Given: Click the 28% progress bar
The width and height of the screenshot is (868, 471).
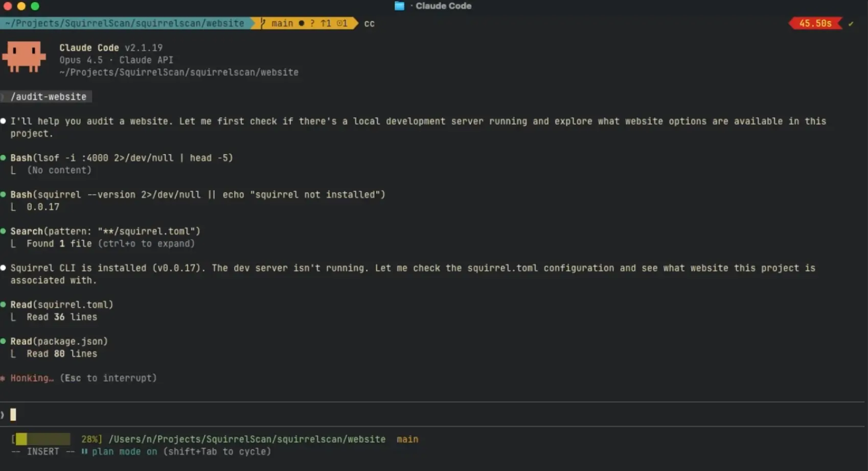Looking at the screenshot, I should [x=42, y=439].
